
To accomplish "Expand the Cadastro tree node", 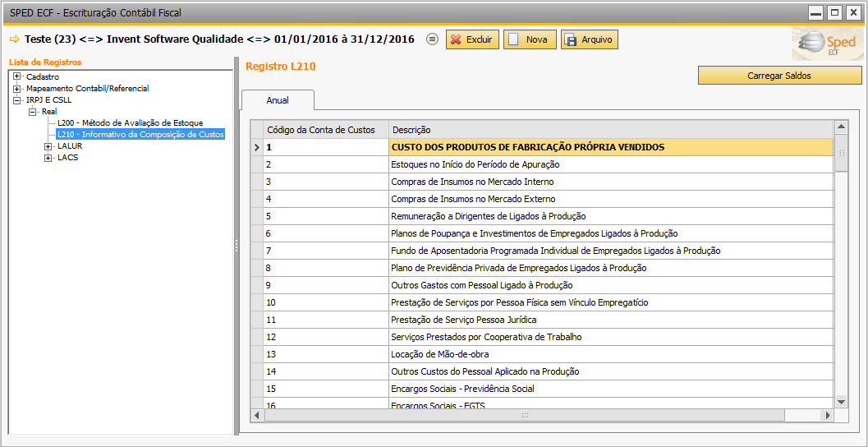I will pyautogui.click(x=17, y=76).
